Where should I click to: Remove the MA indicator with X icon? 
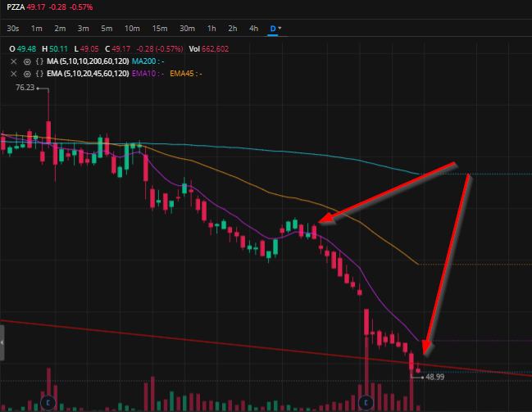(14, 61)
